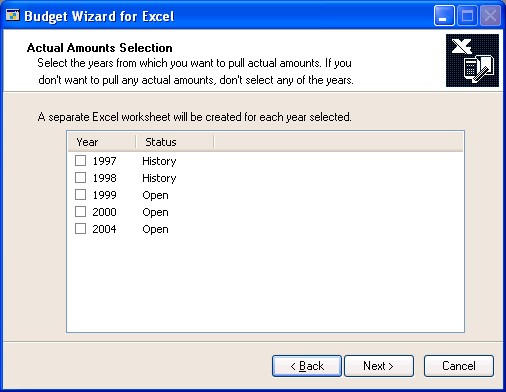Select the 2004 year checkbox
Screen dimensions: 506x392
pos(80,229)
